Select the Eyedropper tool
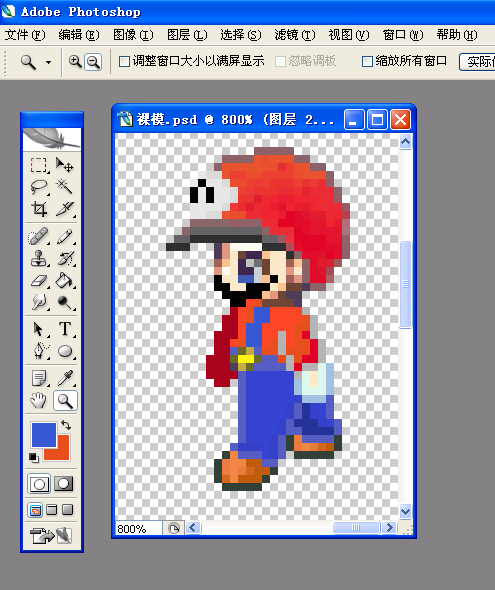Screen dimensions: 495x590 [65, 378]
